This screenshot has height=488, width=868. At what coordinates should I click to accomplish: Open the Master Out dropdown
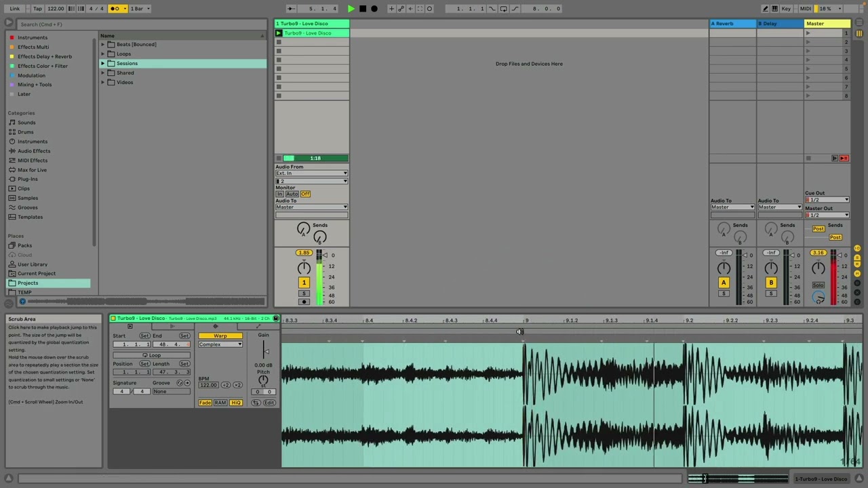coord(827,215)
